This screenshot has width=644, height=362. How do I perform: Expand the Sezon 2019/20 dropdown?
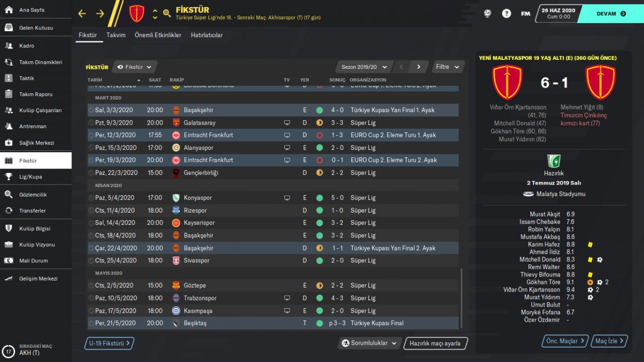pos(364,67)
